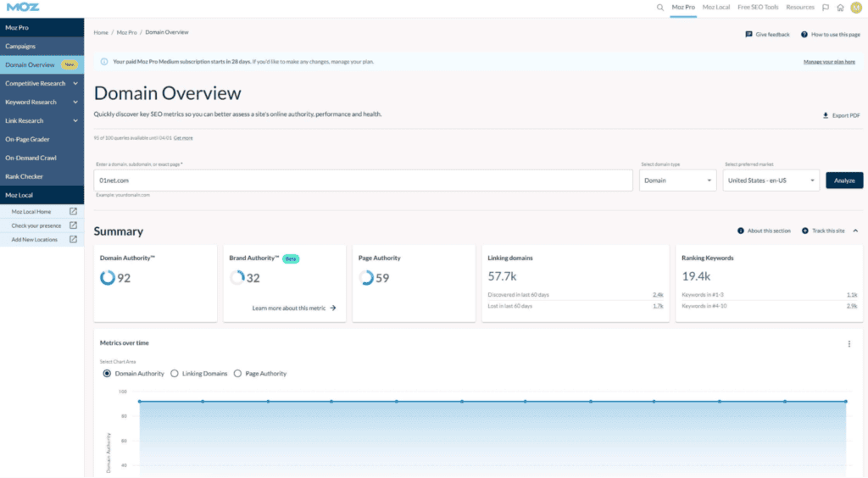Switch to Moz Pro top tab
This screenshot has width=868, height=478.
(x=683, y=8)
